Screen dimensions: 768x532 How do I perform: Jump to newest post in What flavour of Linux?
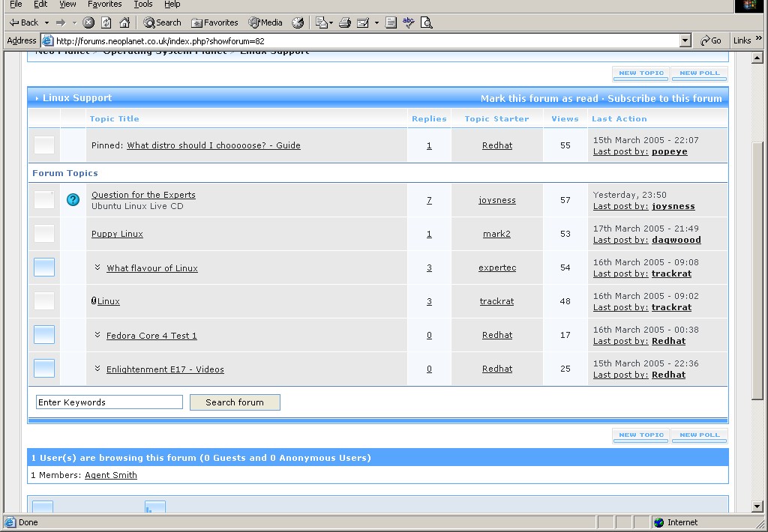click(x=97, y=267)
